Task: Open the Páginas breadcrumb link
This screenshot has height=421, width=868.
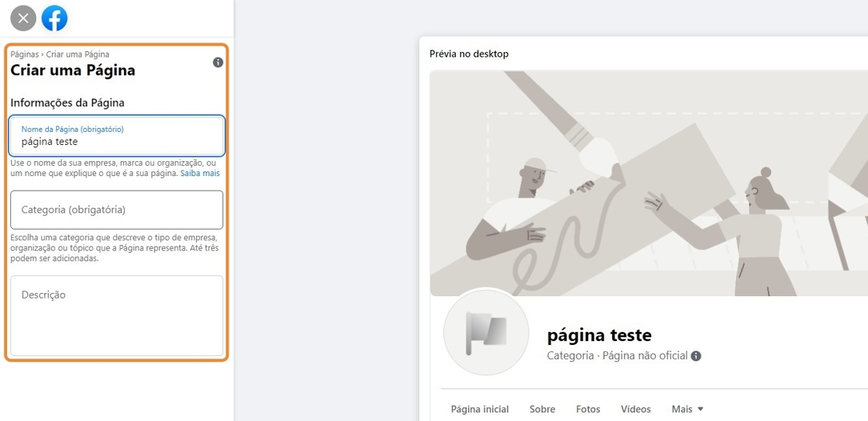Action: pos(24,54)
